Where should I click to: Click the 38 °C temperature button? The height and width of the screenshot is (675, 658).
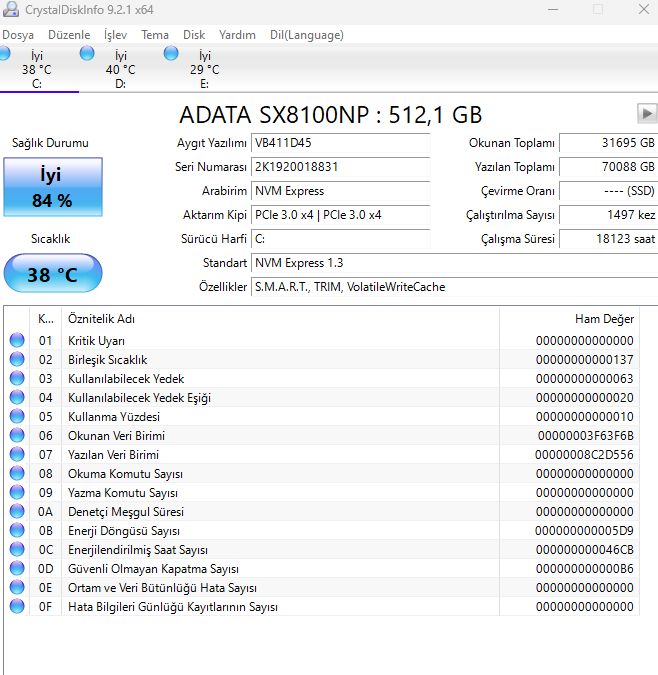pos(53,274)
